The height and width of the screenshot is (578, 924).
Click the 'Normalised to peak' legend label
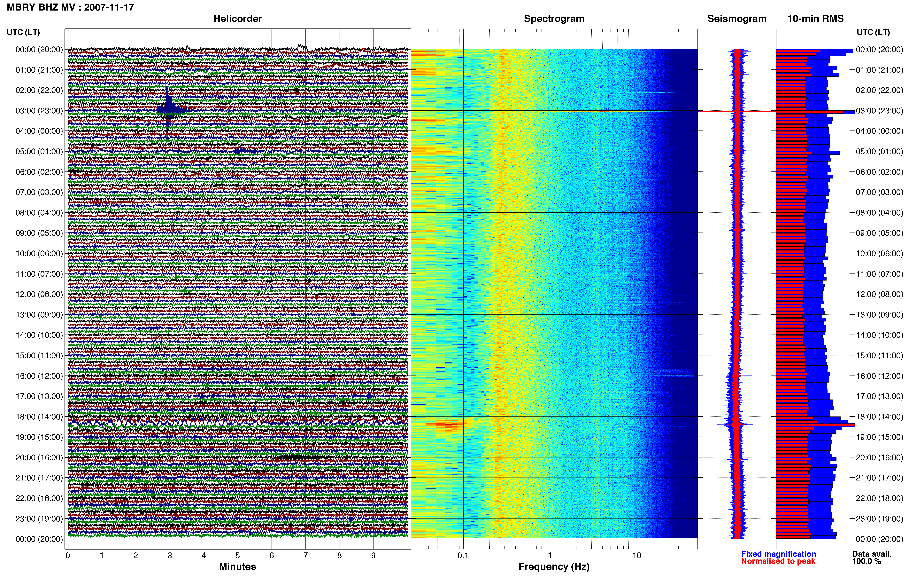tap(778, 561)
